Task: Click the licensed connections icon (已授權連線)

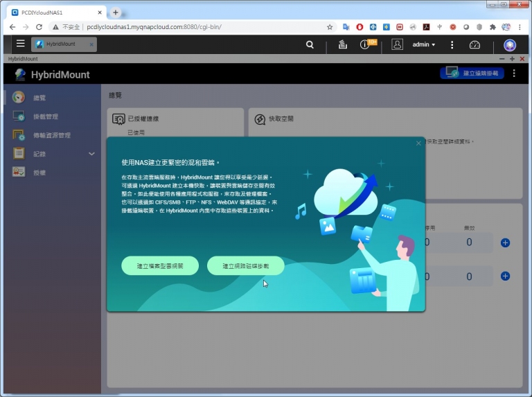Action: click(118, 119)
